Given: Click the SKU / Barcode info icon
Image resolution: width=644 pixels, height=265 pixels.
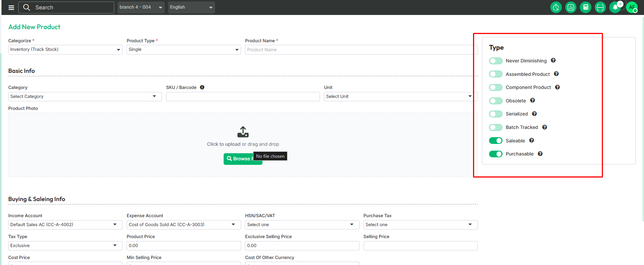Looking at the screenshot, I should coord(202,87).
